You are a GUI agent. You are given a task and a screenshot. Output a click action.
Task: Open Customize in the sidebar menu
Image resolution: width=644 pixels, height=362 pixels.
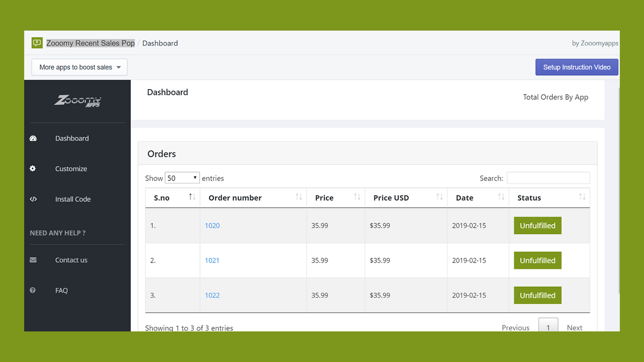pyautogui.click(x=71, y=168)
